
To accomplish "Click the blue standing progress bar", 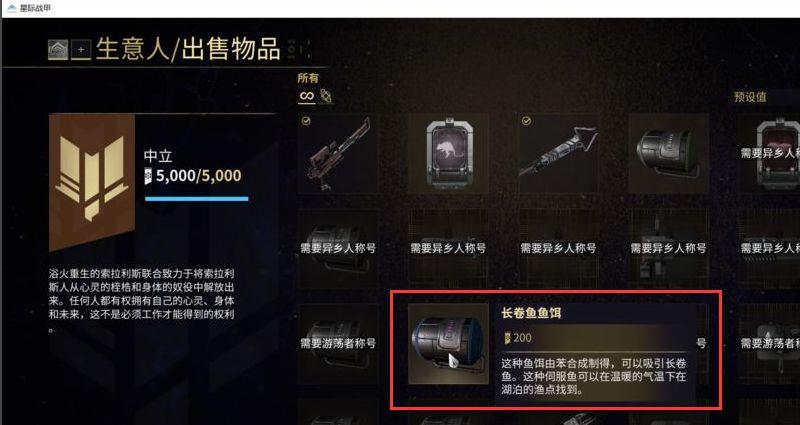I will point(196,199).
